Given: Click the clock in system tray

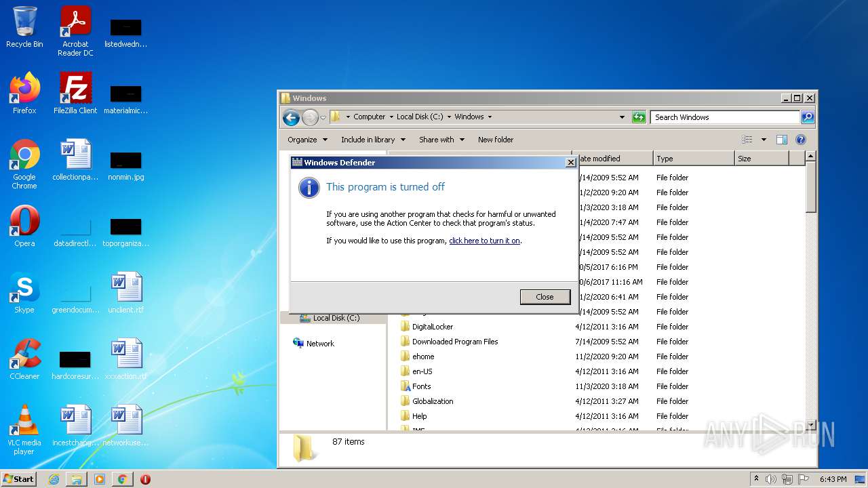Looking at the screenshot, I should [833, 479].
